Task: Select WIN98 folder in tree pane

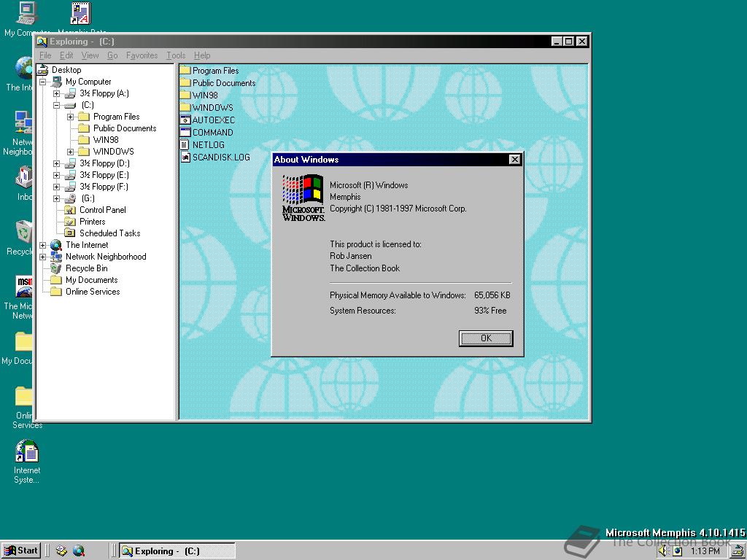Action: pyautogui.click(x=84, y=140)
